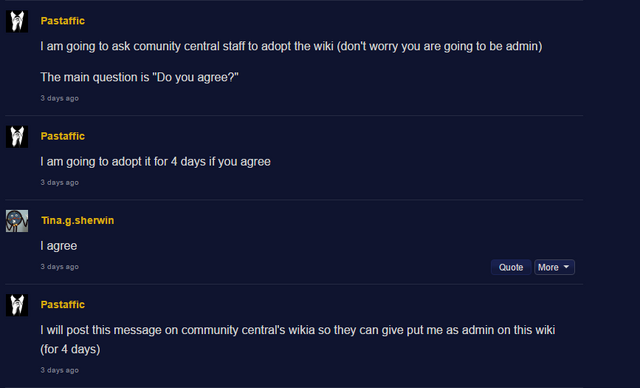Viewport: 640px width, 388px height.
Task: Open the More menu on Tina's reply
Action: 554,267
